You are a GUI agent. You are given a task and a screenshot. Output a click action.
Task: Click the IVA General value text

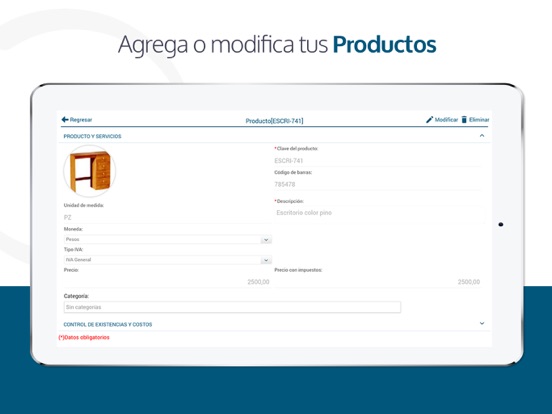(x=79, y=260)
